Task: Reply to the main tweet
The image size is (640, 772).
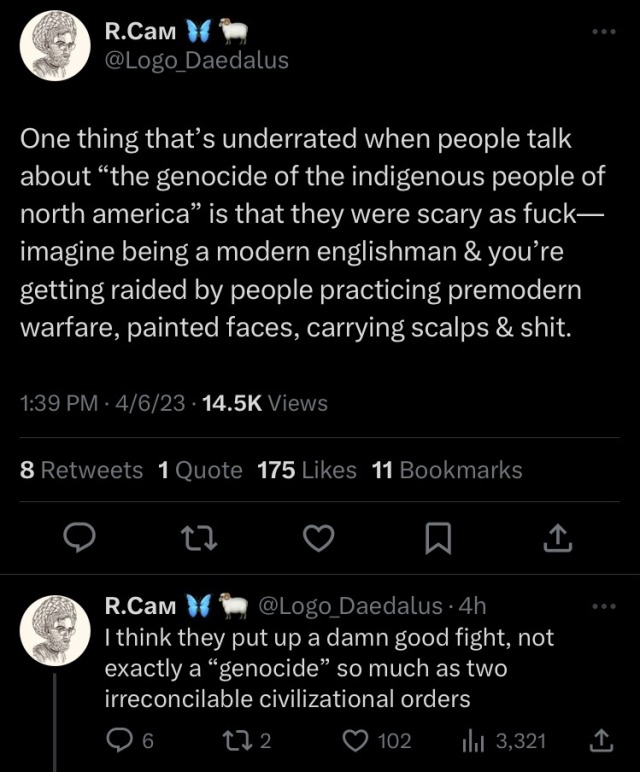Action: (79, 540)
